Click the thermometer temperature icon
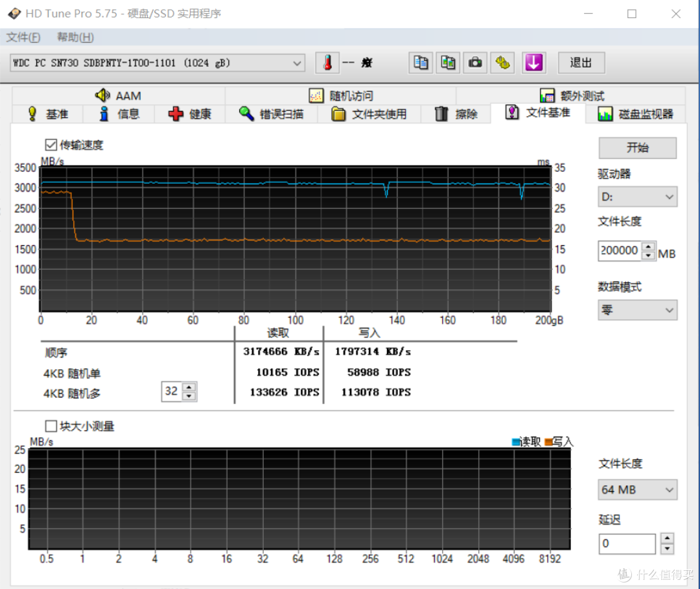The height and width of the screenshot is (589, 700). click(328, 63)
